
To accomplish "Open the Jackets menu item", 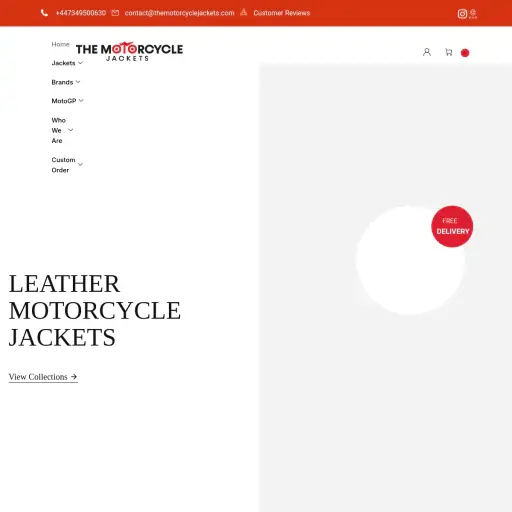I will (63, 63).
